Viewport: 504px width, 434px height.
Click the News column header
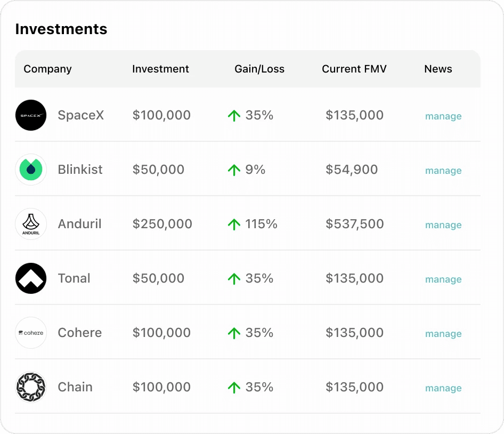[x=438, y=69]
